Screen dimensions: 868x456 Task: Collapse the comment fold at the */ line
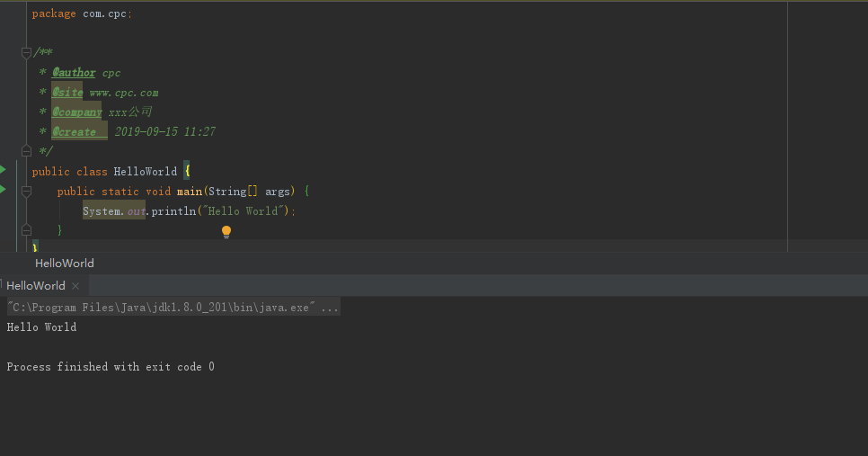pos(26,151)
